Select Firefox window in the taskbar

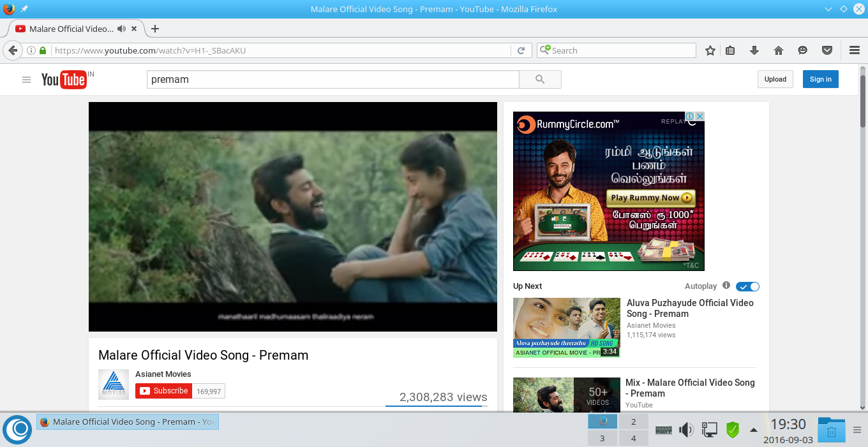(x=128, y=421)
